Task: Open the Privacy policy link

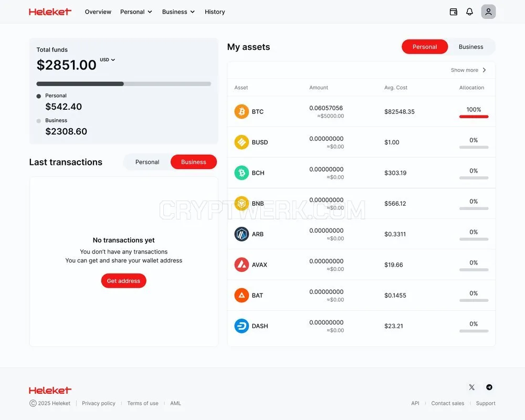Action: 99,403
